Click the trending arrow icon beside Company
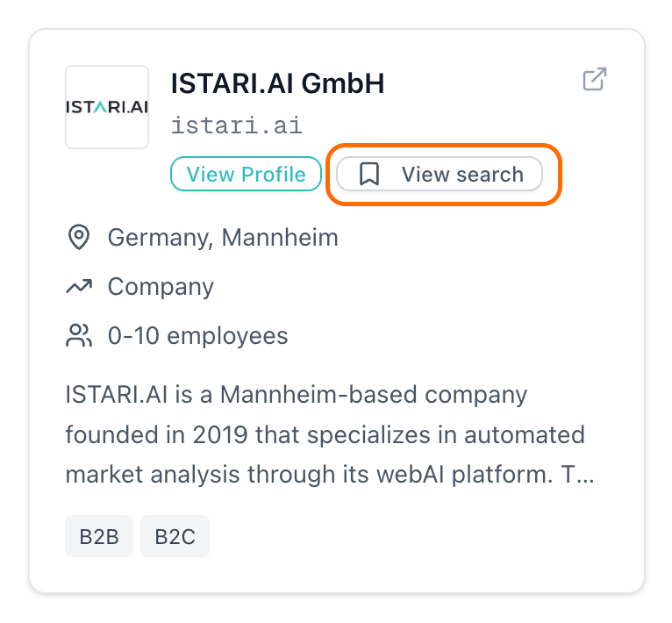The width and height of the screenshot is (672, 623). click(x=79, y=287)
